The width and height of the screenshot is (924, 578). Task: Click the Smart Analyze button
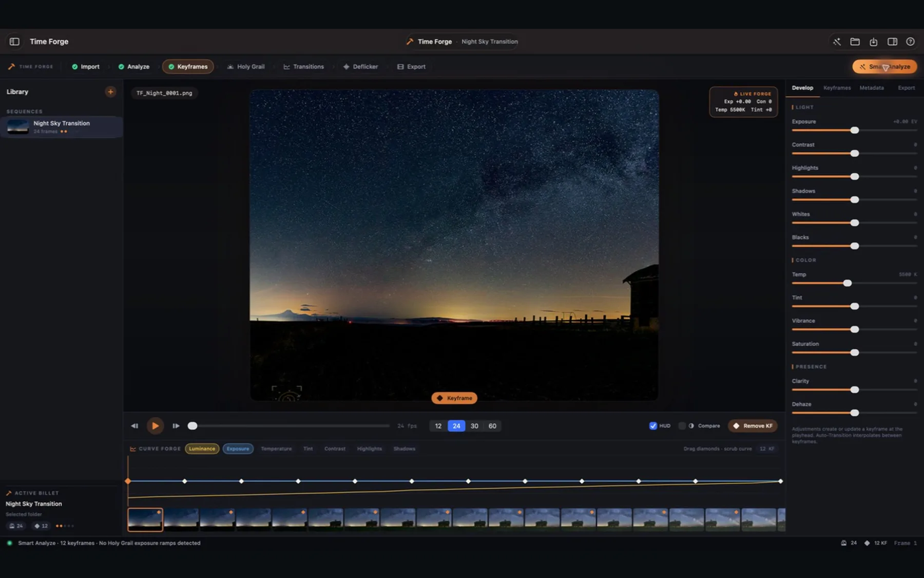coord(884,67)
